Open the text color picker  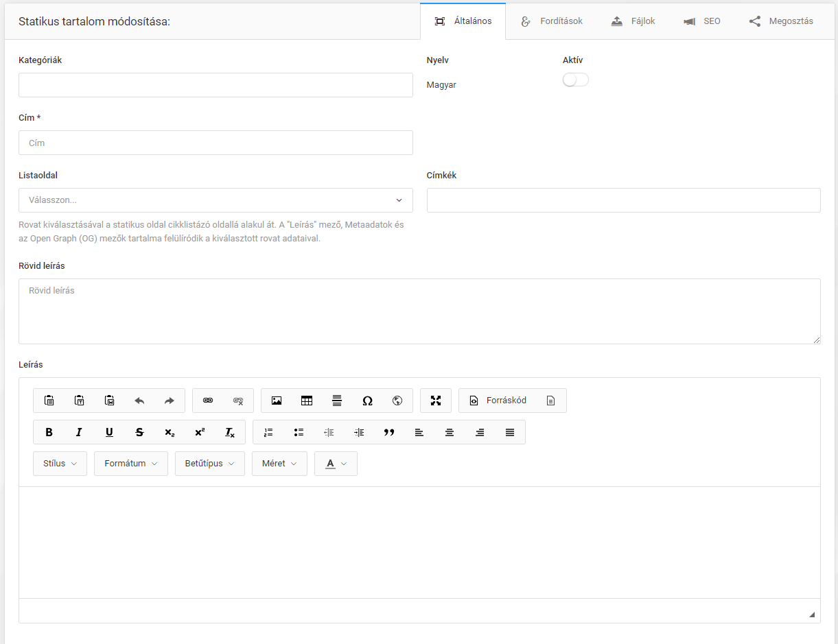[x=336, y=464]
